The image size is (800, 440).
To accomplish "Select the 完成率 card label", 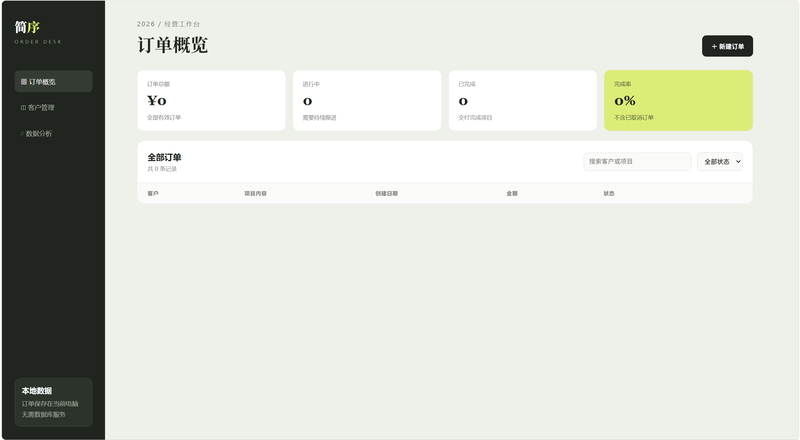I will pos(622,84).
